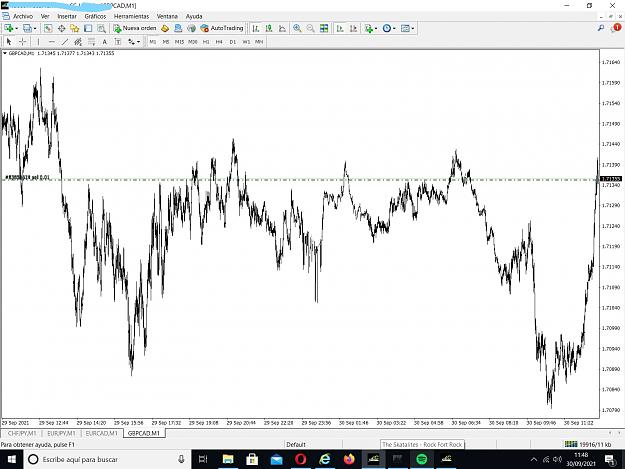This screenshot has width=625, height=469.
Task: Toggle chart shift from right border
Action: 353,28
